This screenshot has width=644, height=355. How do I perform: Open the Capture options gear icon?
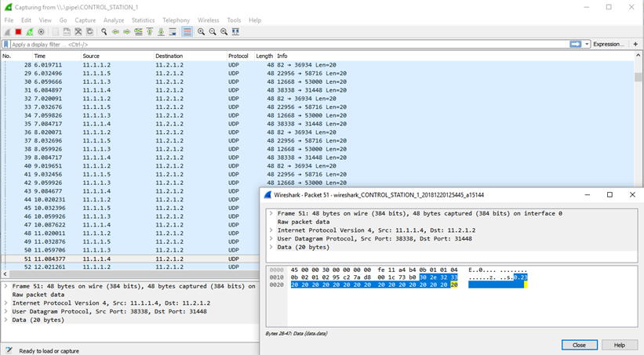(41, 31)
